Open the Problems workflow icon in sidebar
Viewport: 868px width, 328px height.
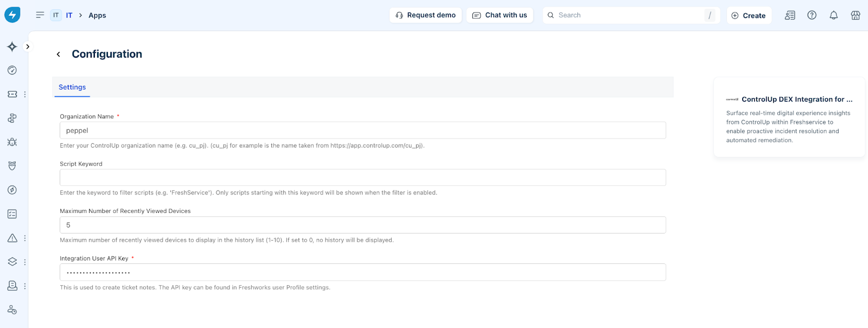[x=12, y=118]
